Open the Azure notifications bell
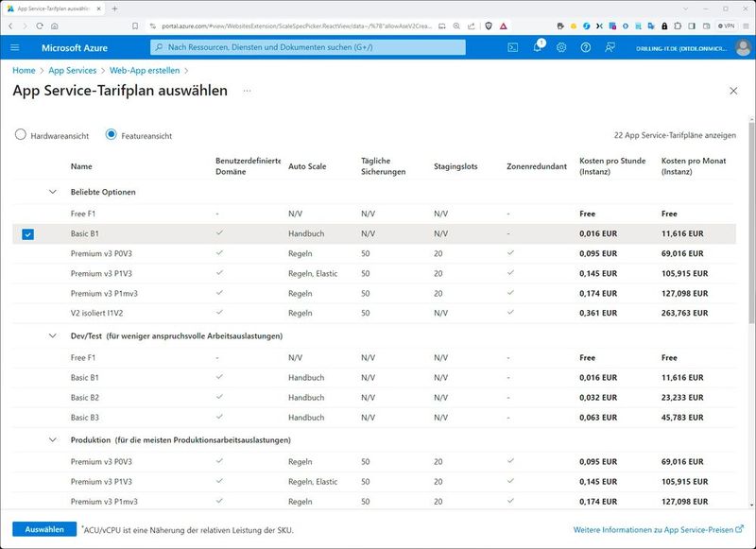Viewport: 756px width, 549px height. click(x=537, y=47)
